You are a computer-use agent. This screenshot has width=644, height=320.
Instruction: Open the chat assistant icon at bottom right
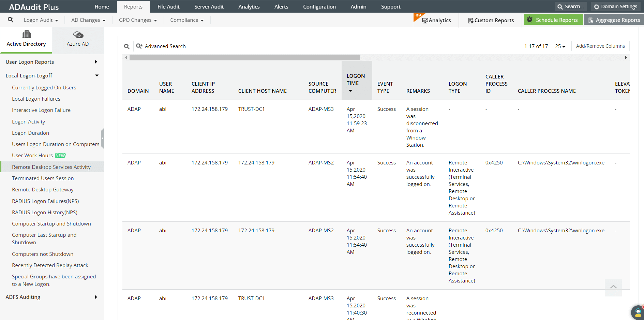tap(638, 312)
